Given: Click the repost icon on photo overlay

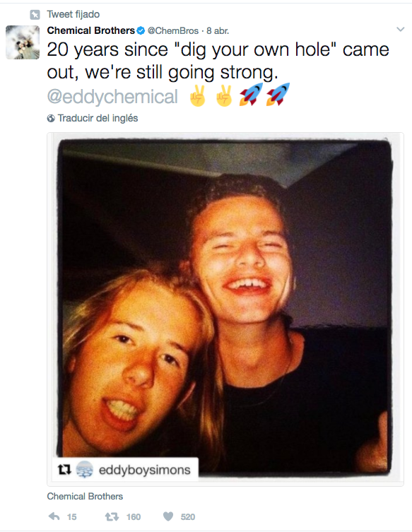Looking at the screenshot, I should [64, 470].
